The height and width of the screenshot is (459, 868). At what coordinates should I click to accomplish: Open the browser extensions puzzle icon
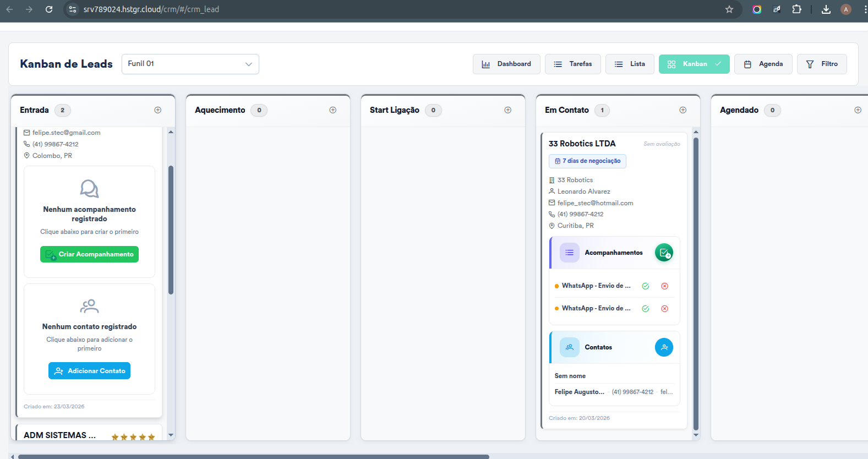click(796, 9)
